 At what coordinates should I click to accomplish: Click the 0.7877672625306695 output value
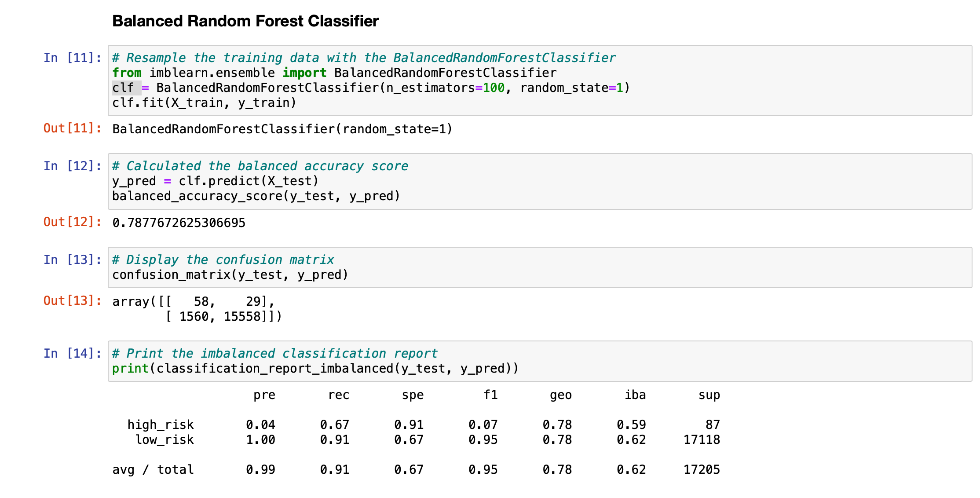pyautogui.click(x=179, y=223)
